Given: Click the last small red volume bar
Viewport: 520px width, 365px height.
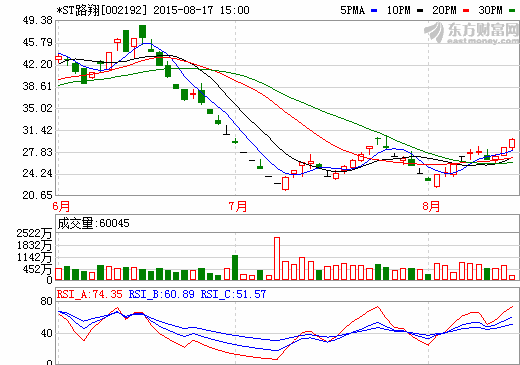Looking at the screenshot, I should click(x=512, y=277).
